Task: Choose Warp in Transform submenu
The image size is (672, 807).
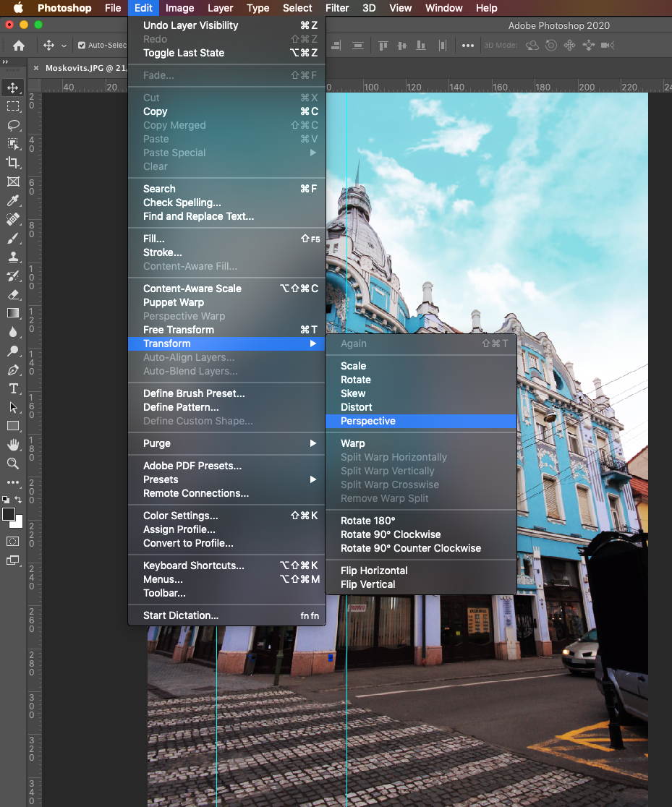Action: [x=421, y=443]
